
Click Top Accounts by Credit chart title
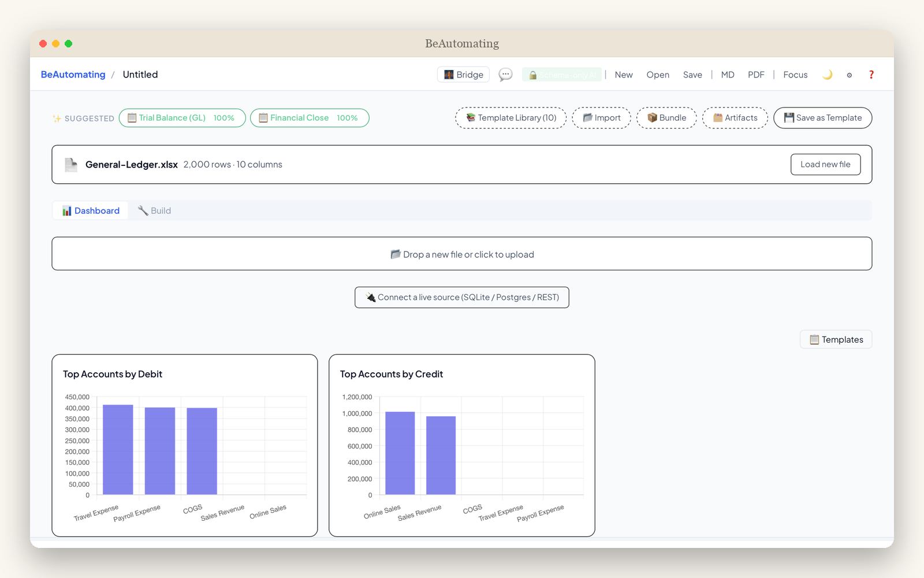[392, 375]
